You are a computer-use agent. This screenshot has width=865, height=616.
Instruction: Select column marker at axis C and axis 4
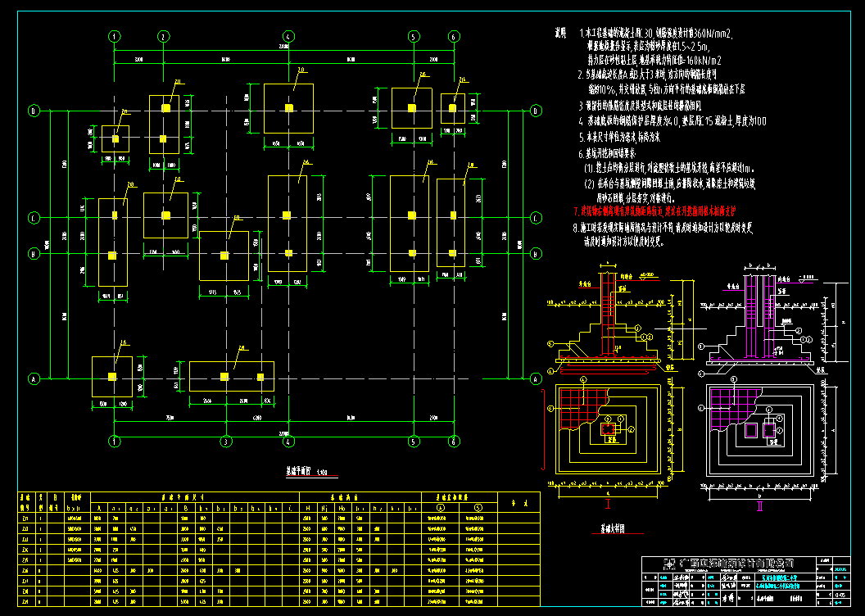287,215
